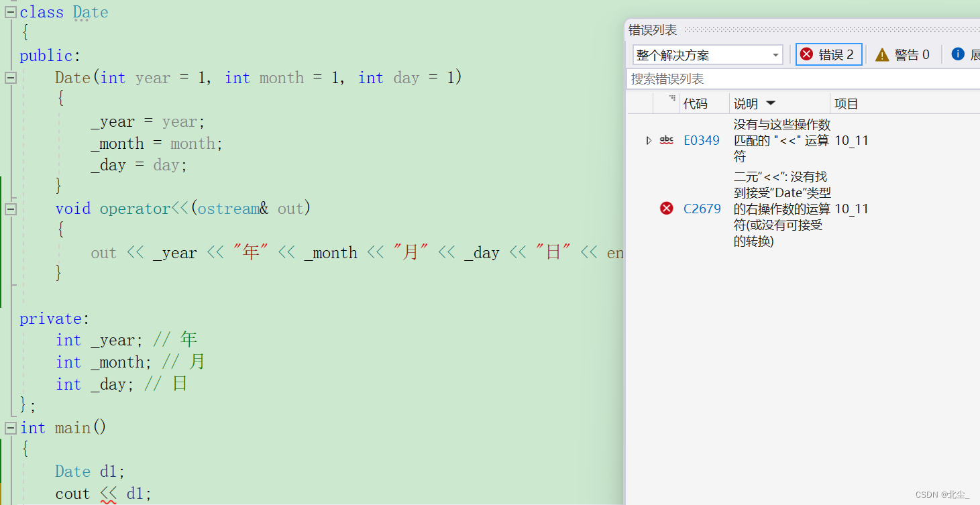This screenshot has width=980, height=505.
Task: Click the yellow warning triangle icon
Action: (882, 55)
